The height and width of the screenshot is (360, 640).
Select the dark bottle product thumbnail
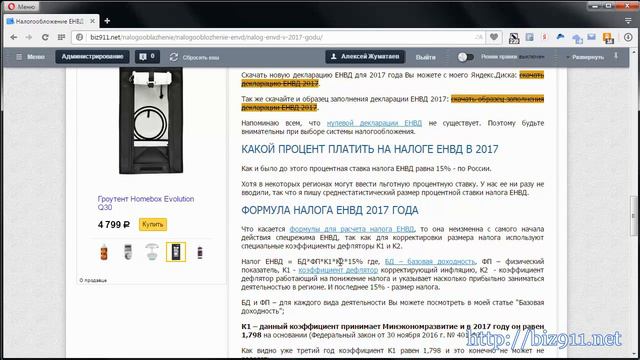(x=200, y=252)
